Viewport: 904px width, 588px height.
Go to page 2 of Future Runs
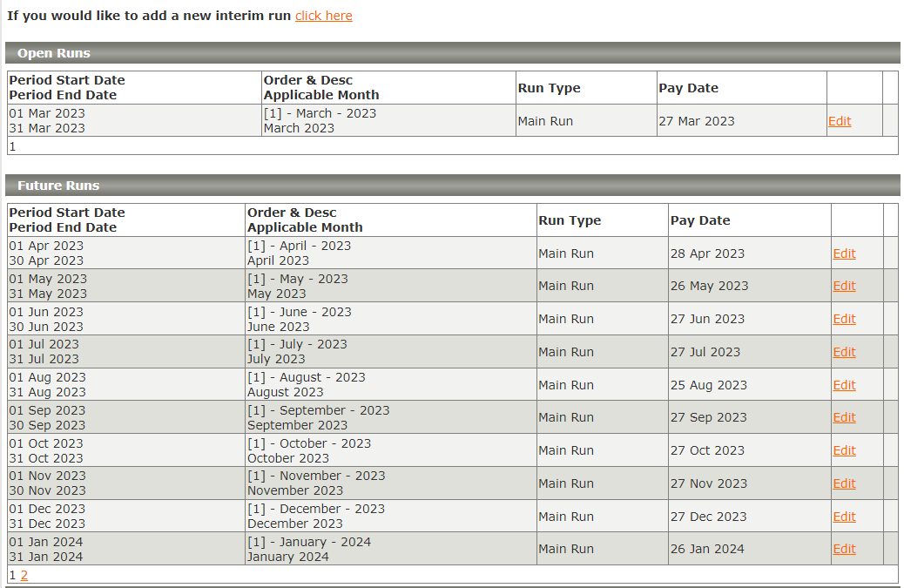(24, 575)
